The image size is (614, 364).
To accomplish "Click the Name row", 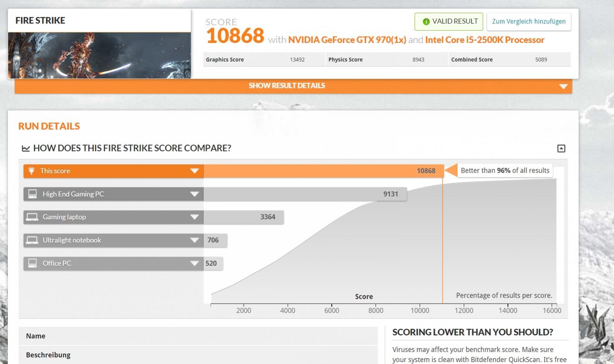I will (198, 336).
